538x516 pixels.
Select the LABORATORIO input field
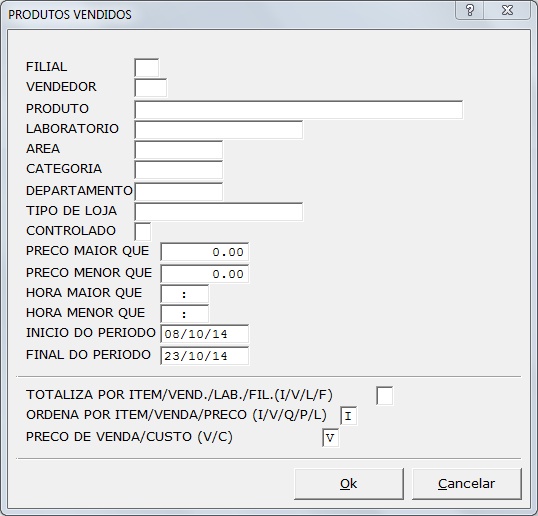pyautogui.click(x=219, y=130)
